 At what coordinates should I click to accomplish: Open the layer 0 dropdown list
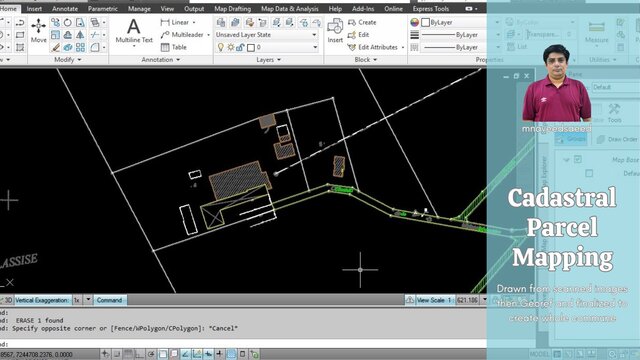(x=315, y=47)
